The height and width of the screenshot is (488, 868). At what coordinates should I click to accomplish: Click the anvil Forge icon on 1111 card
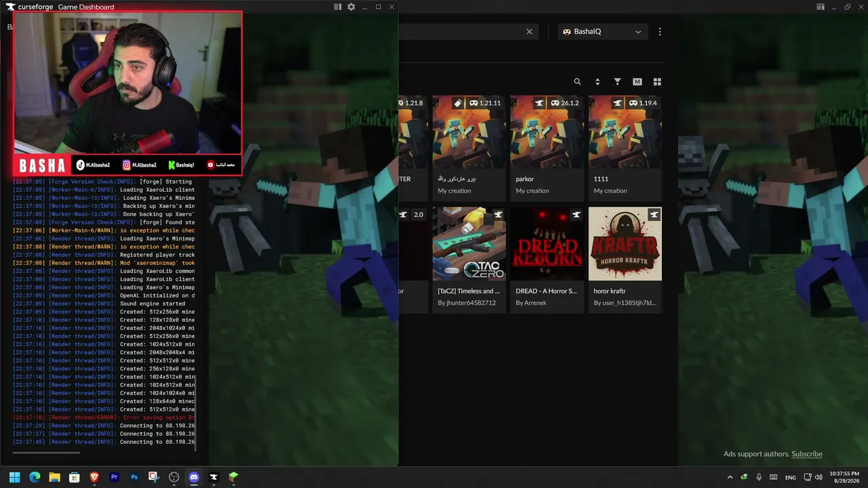pyautogui.click(x=618, y=103)
